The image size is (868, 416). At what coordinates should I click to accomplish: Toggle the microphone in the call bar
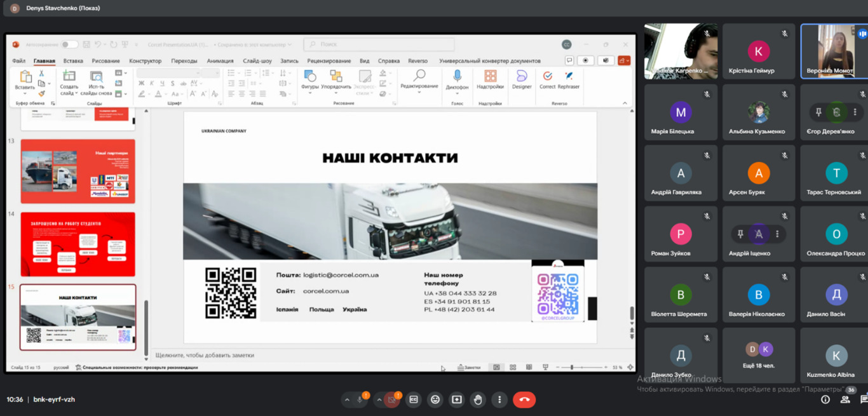pyautogui.click(x=360, y=399)
